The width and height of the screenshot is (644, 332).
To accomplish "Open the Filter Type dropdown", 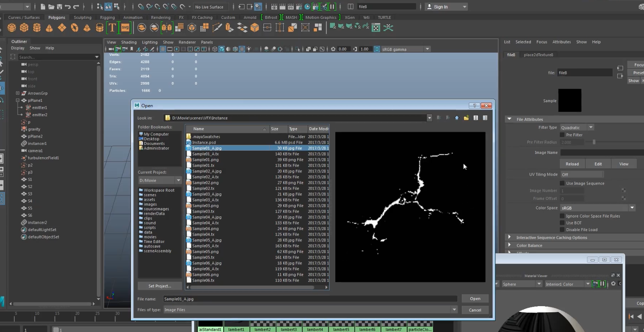I will pos(577,127).
